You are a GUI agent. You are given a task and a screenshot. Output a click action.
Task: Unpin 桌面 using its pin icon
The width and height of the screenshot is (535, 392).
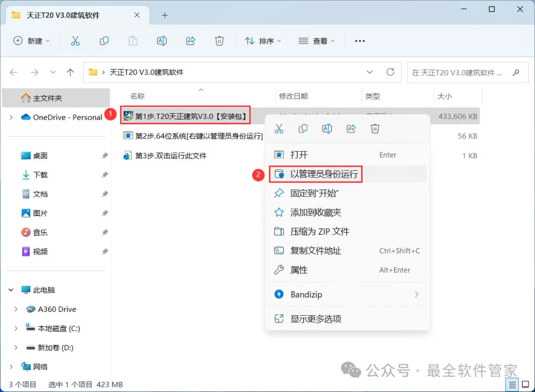click(105, 156)
